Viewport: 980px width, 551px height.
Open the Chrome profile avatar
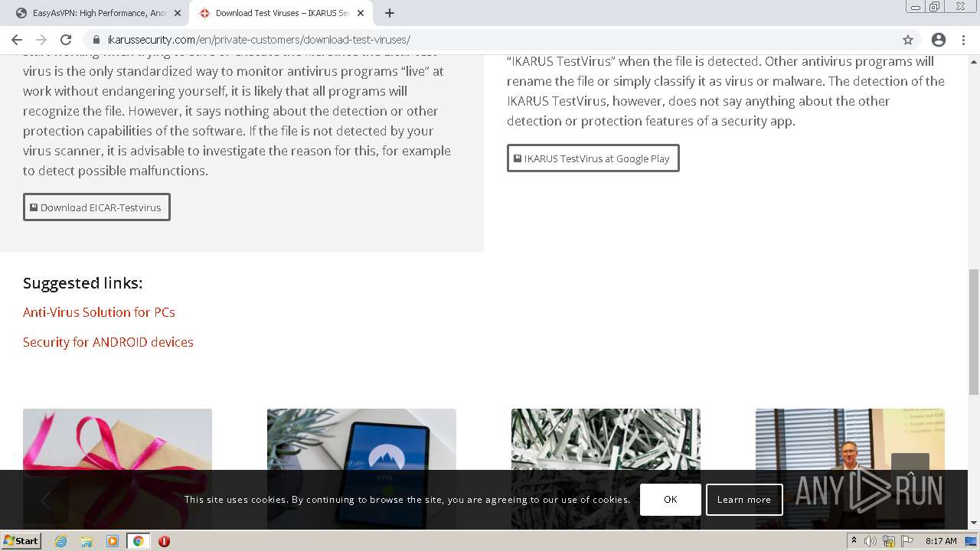939,40
